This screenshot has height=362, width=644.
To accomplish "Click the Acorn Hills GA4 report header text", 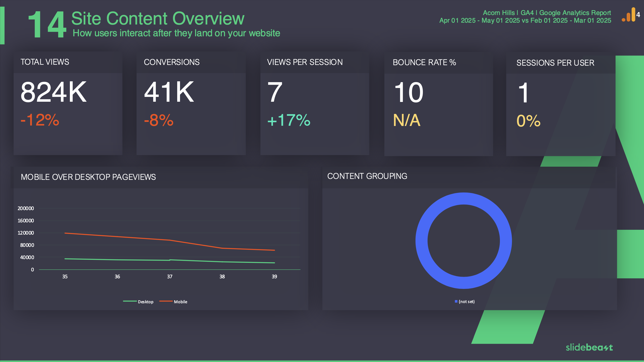I will point(547,13).
